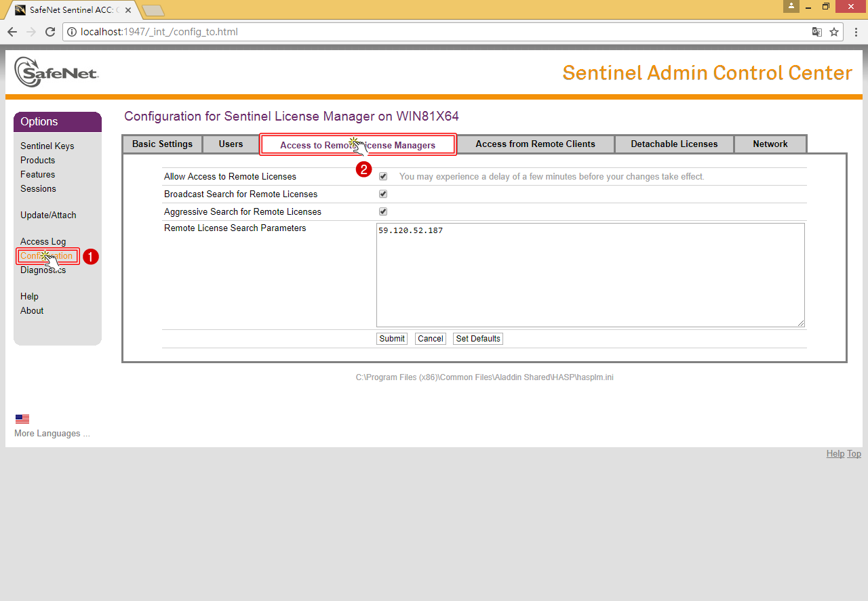Screen dimensions: 868x601
Task: Click the textarea resize handle corner
Action: 801,323
